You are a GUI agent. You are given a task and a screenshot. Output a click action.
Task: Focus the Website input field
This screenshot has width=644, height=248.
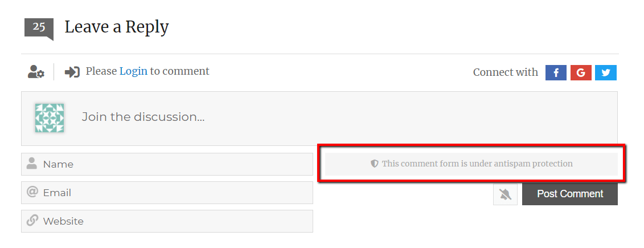tap(171, 221)
